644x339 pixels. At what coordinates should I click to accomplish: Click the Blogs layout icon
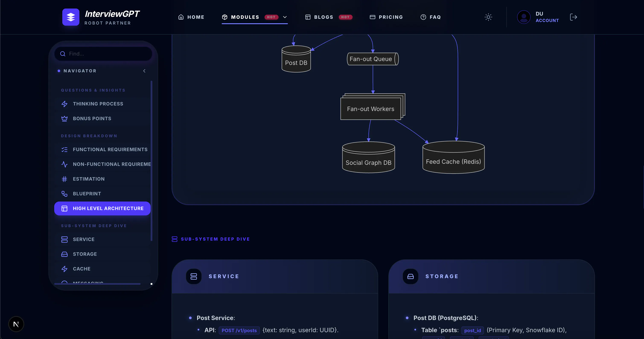coord(308,17)
